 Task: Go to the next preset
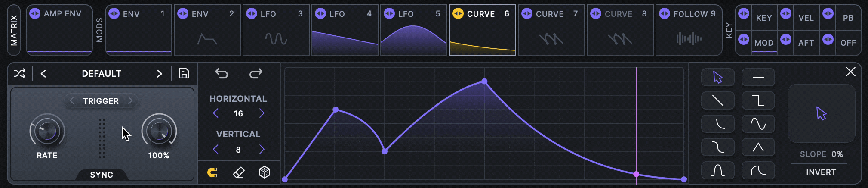(x=160, y=74)
